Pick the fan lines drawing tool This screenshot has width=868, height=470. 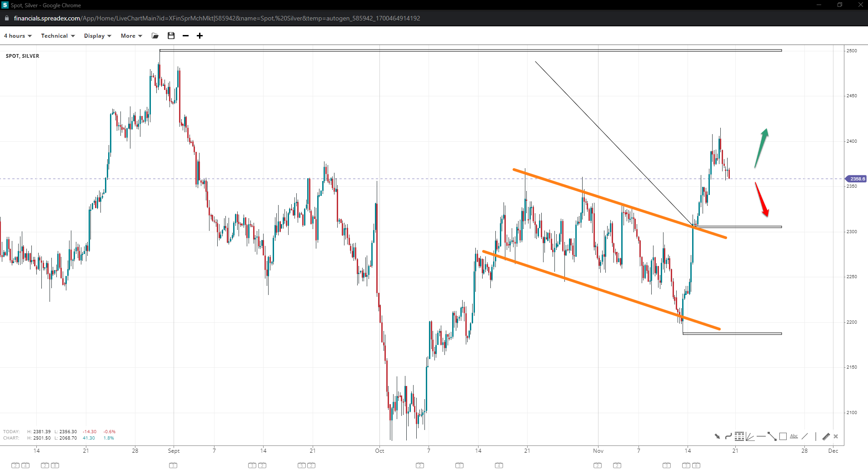[x=750, y=436]
